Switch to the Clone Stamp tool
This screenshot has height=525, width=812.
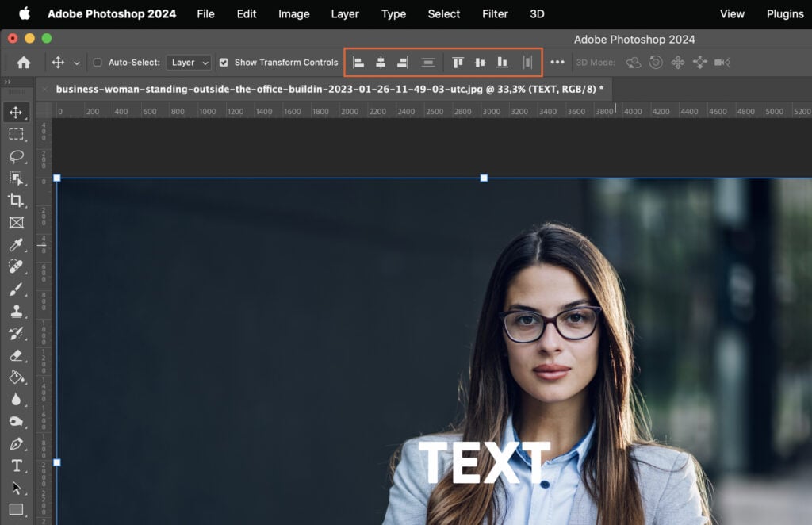coord(17,311)
